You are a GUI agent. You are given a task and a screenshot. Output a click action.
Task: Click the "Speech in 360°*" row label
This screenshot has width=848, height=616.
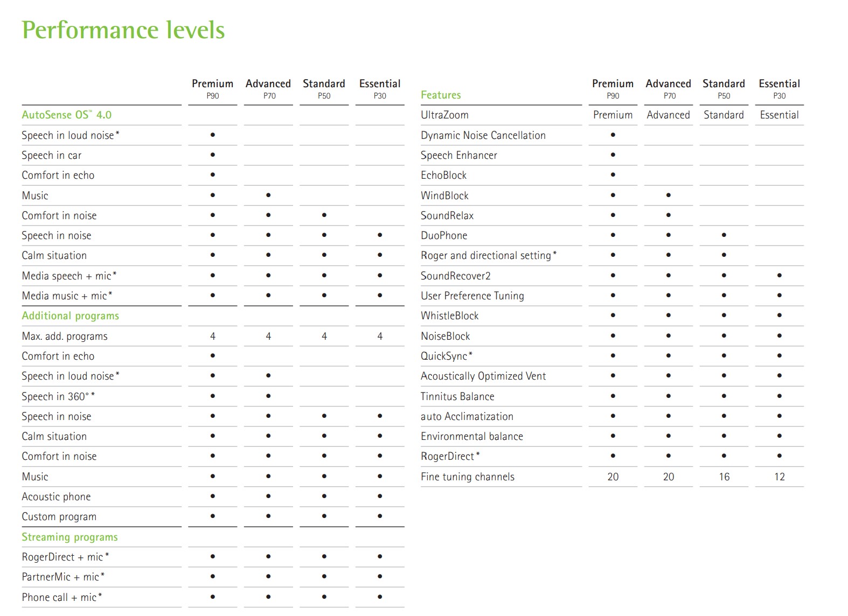pos(58,396)
